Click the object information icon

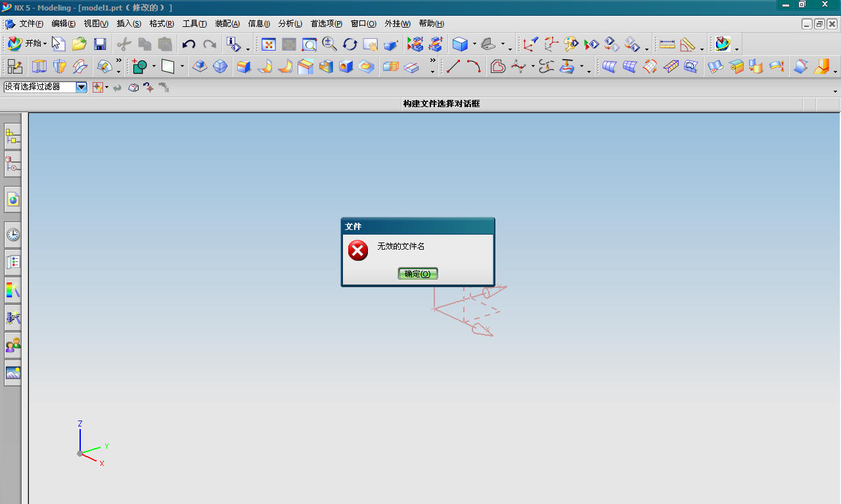click(x=233, y=44)
